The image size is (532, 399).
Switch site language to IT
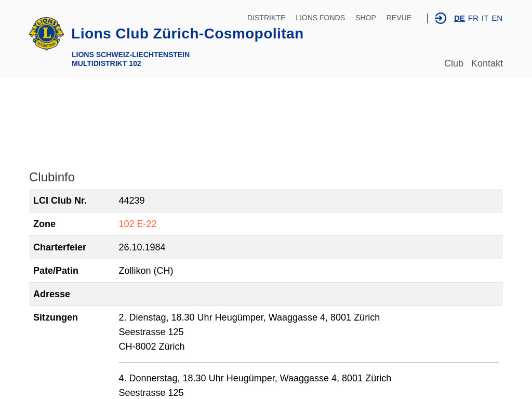[485, 18]
